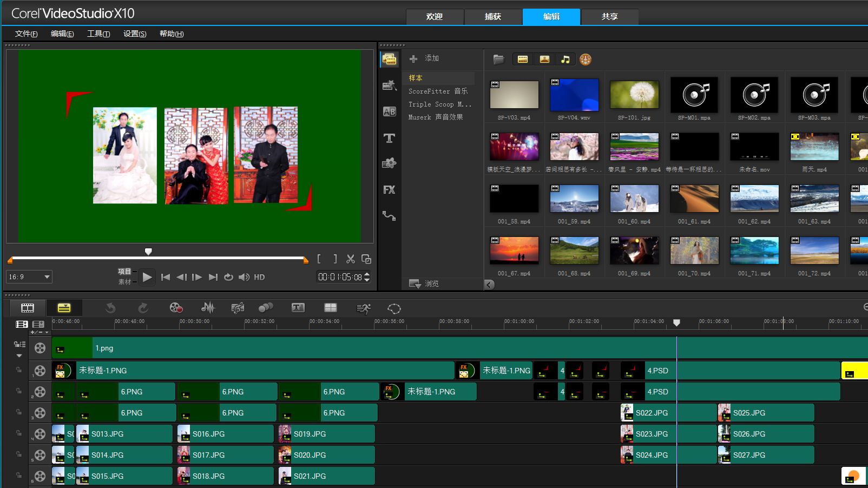Open the Sound Mixer
The width and height of the screenshot is (868, 488).
(208, 308)
